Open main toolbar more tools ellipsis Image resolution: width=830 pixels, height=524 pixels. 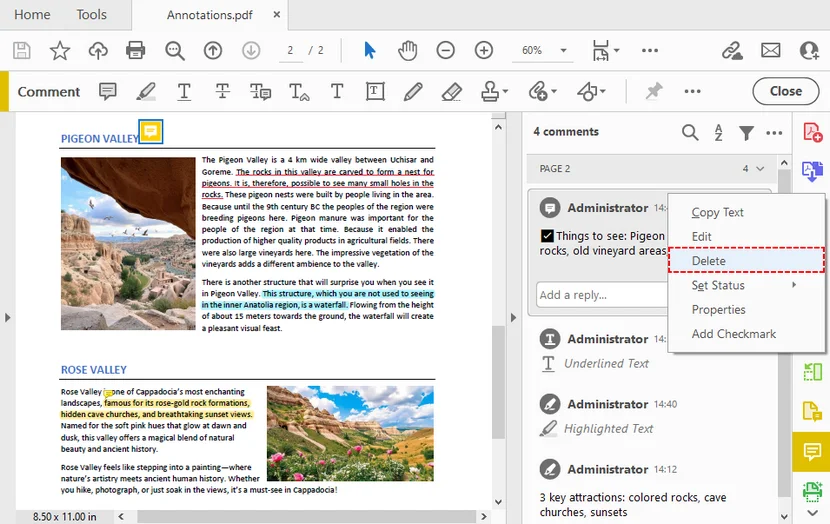tap(649, 51)
